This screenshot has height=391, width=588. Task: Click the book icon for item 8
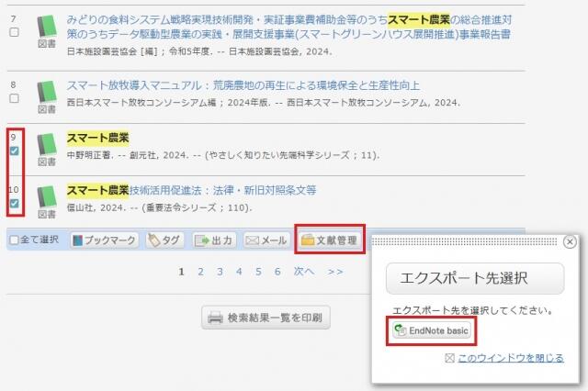click(47, 93)
